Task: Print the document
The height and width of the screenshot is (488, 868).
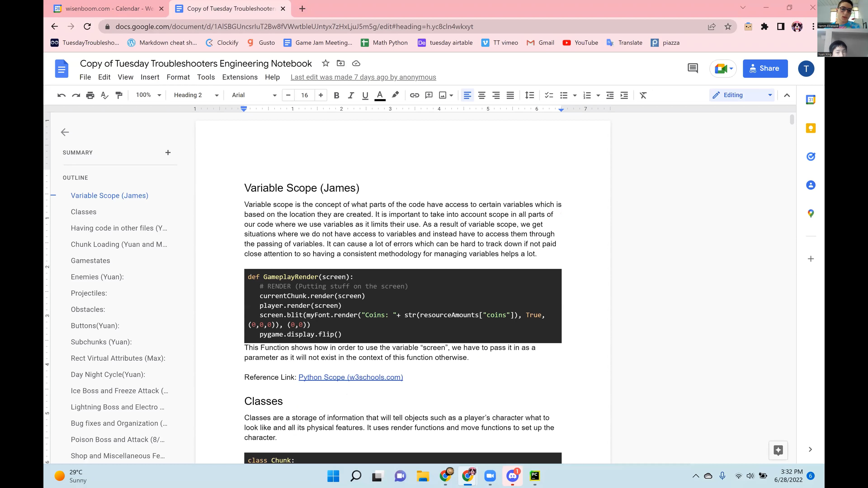Action: [x=90, y=95]
